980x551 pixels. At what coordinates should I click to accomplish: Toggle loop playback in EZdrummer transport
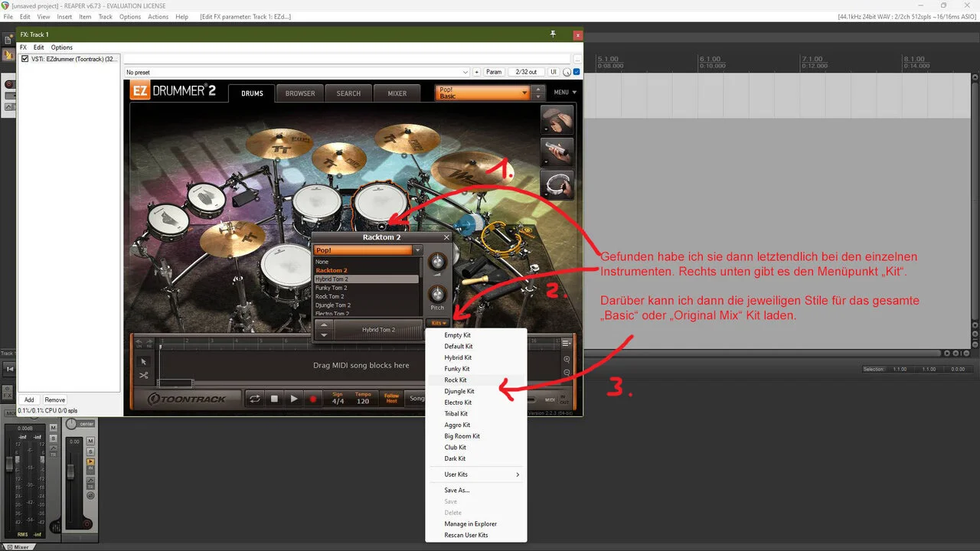point(254,399)
